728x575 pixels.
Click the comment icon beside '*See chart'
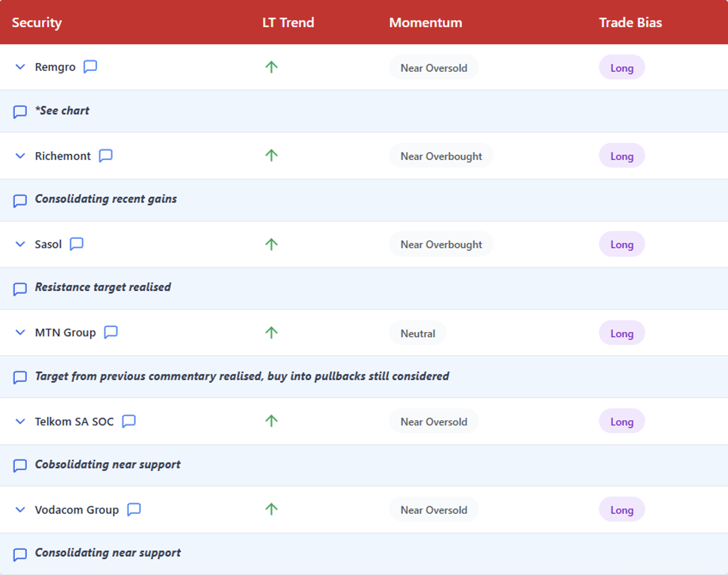click(x=20, y=111)
